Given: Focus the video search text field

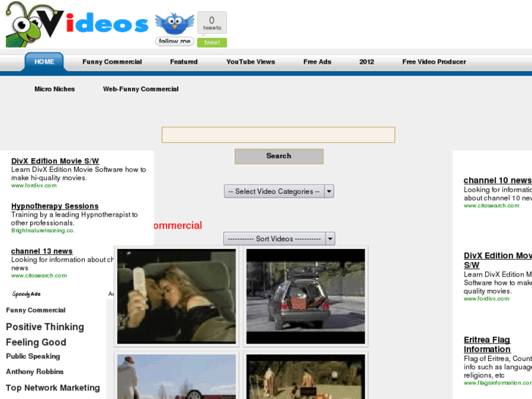Looking at the screenshot, I should [278, 135].
